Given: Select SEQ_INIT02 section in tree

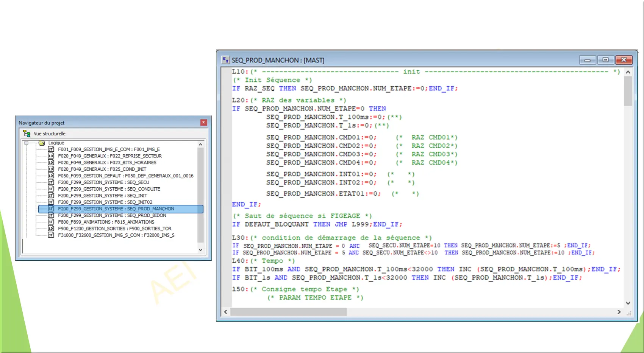Looking at the screenshot, I should [x=105, y=202].
